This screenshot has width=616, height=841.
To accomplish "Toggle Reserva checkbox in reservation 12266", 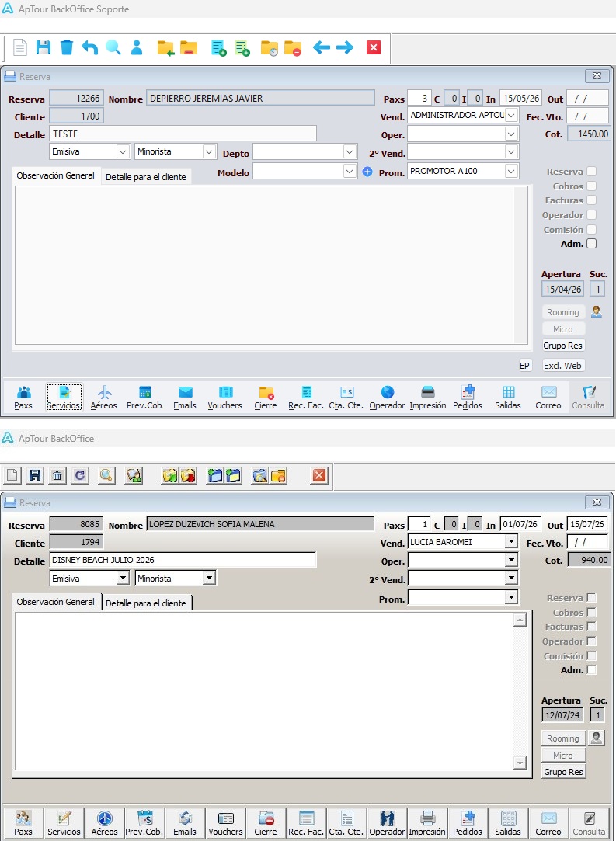I will (591, 172).
